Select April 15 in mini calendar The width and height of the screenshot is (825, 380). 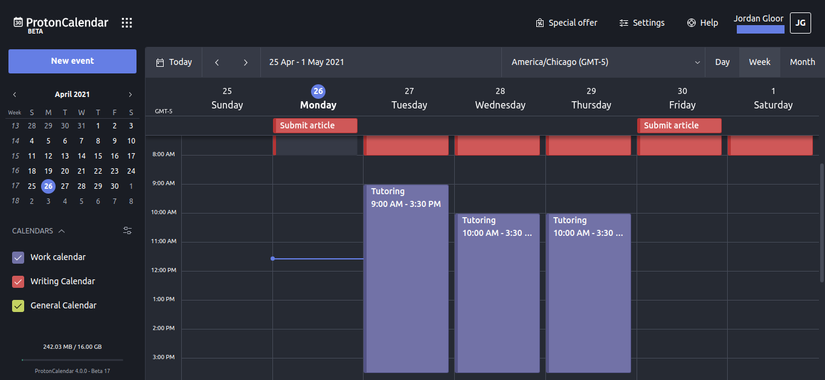pos(98,156)
